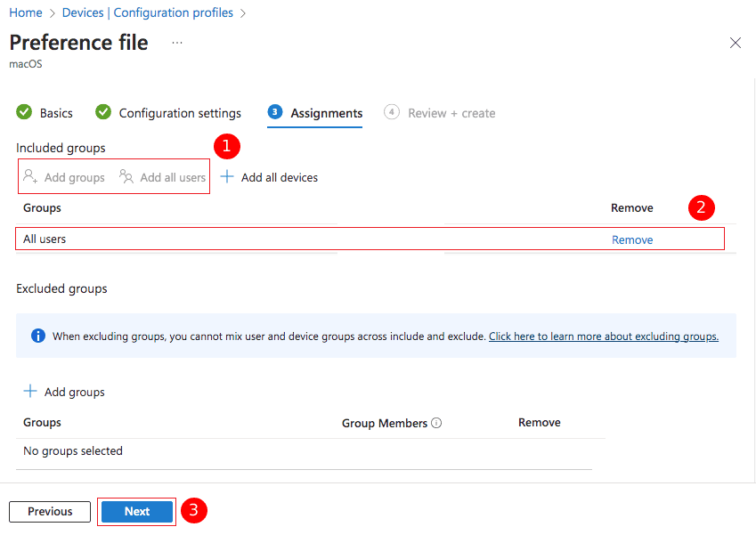Viewport: 756px width, 535px height.
Task: Click the Add groups person icon under Included groups
Action: (x=30, y=177)
